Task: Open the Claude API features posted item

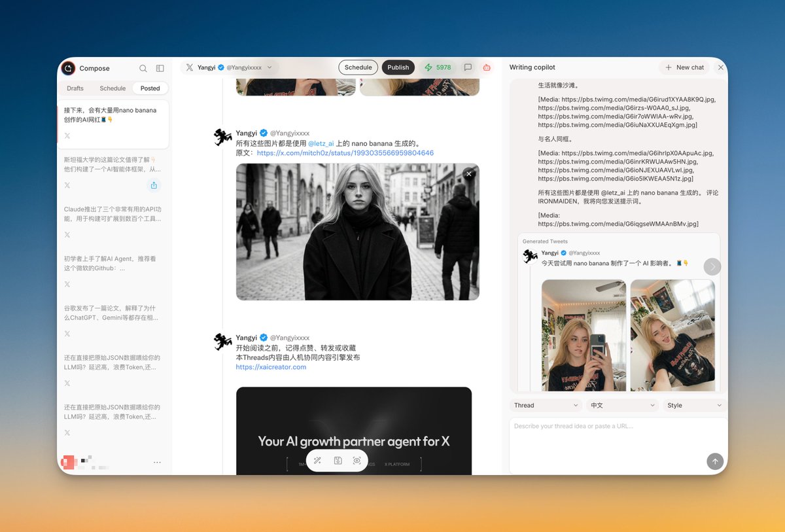Action: point(114,222)
